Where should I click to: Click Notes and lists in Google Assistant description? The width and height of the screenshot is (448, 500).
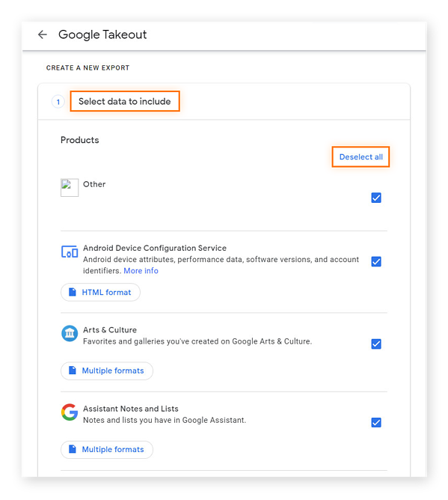pos(165,420)
